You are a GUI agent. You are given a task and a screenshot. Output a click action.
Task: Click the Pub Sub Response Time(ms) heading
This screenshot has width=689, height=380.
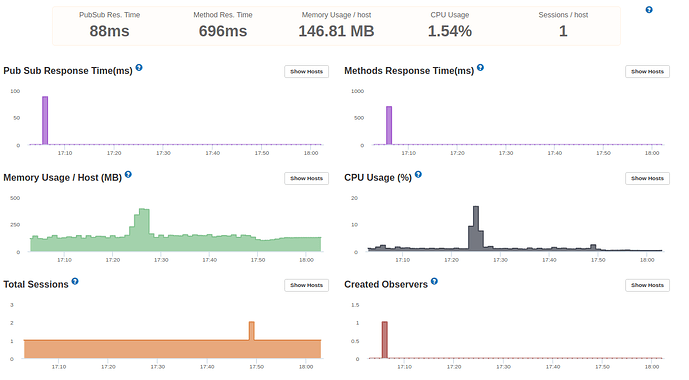pos(68,71)
